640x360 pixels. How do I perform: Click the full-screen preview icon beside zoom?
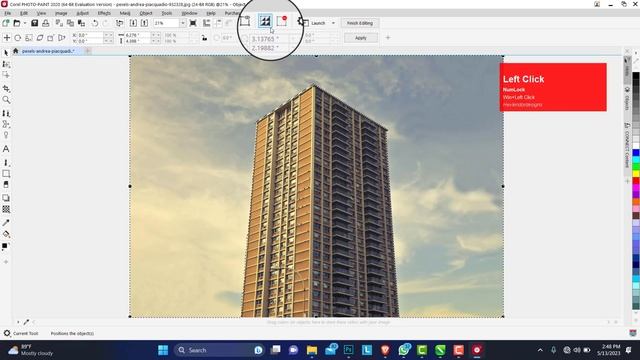coord(193,23)
